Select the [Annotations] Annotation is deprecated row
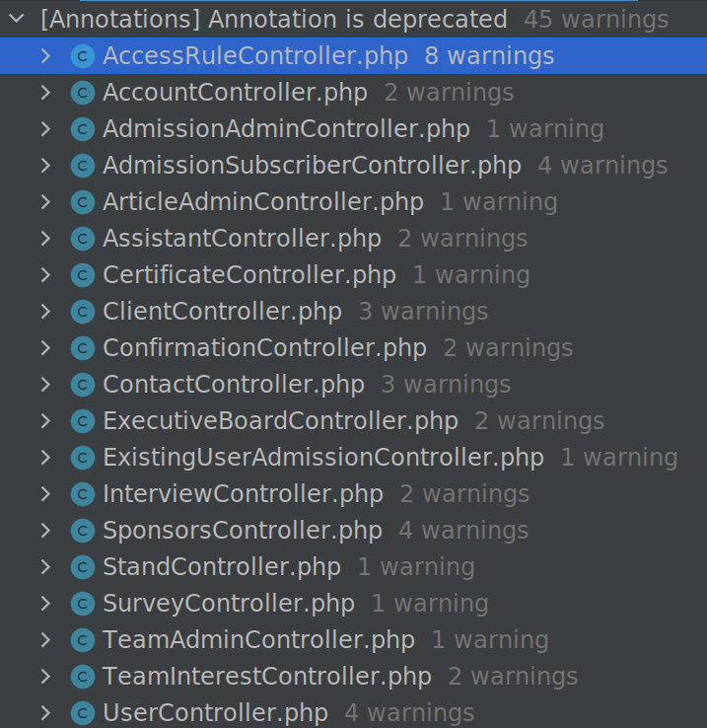Screen dimensions: 707x728 click(353, 19)
